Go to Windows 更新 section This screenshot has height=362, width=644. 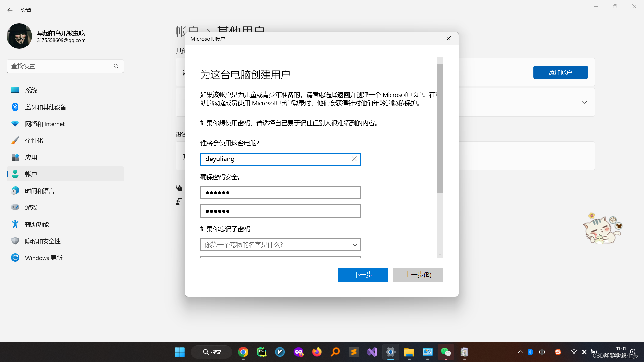tap(44, 258)
